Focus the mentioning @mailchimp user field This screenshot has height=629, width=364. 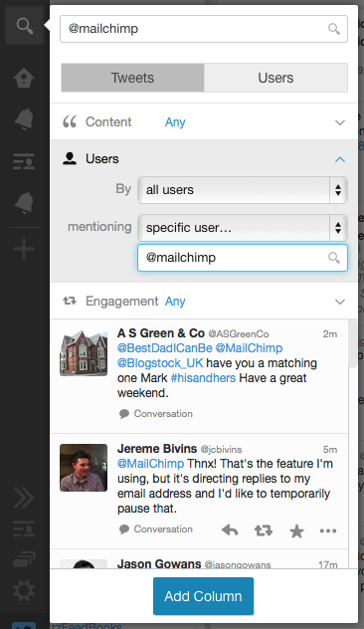click(x=242, y=258)
